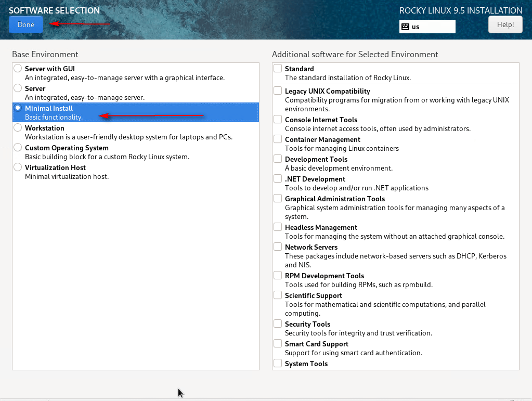Viewport: 532px width, 401px height.
Task: Select Custom Operating System option
Action: coord(18,148)
